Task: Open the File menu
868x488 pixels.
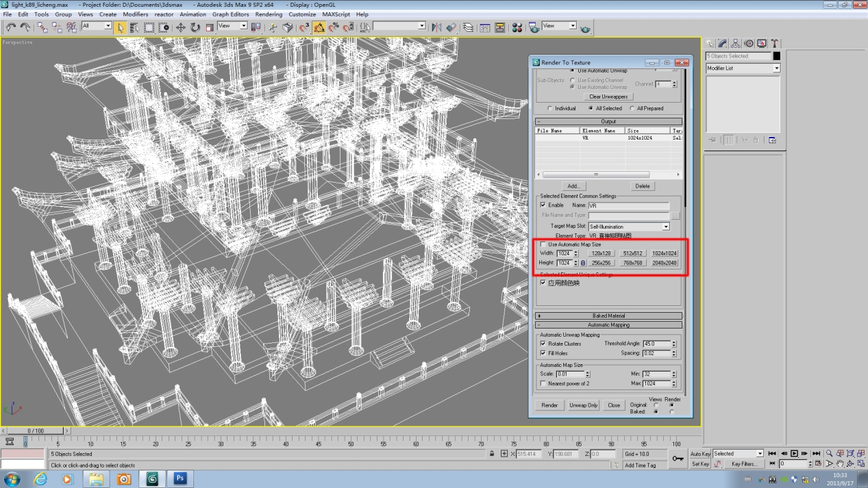Action: 8,14
